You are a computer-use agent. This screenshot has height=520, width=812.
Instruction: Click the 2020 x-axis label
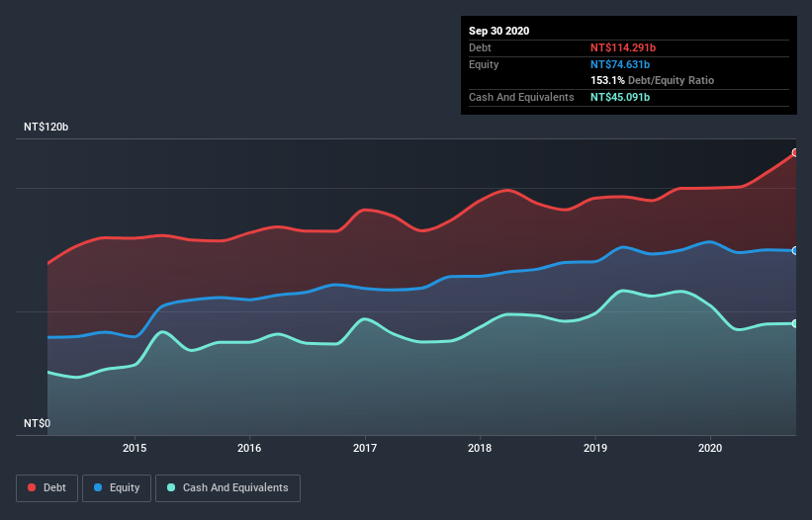point(710,448)
